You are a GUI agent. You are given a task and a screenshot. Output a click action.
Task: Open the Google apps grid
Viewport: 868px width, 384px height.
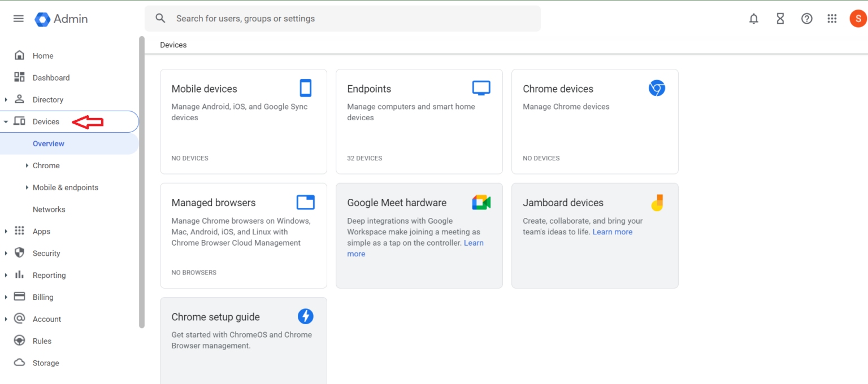tap(832, 18)
